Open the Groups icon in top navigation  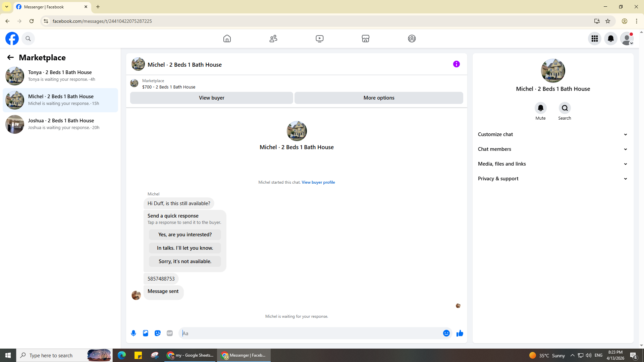[412, 39]
